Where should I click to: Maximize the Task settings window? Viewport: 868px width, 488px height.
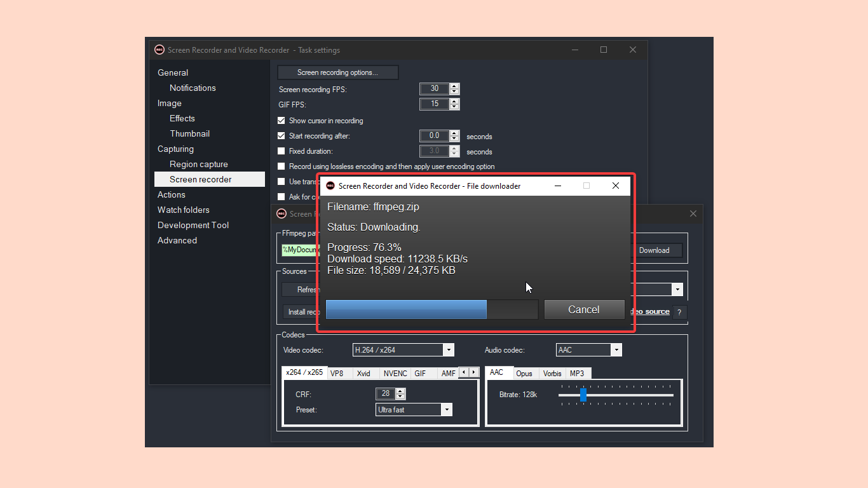[x=604, y=50]
